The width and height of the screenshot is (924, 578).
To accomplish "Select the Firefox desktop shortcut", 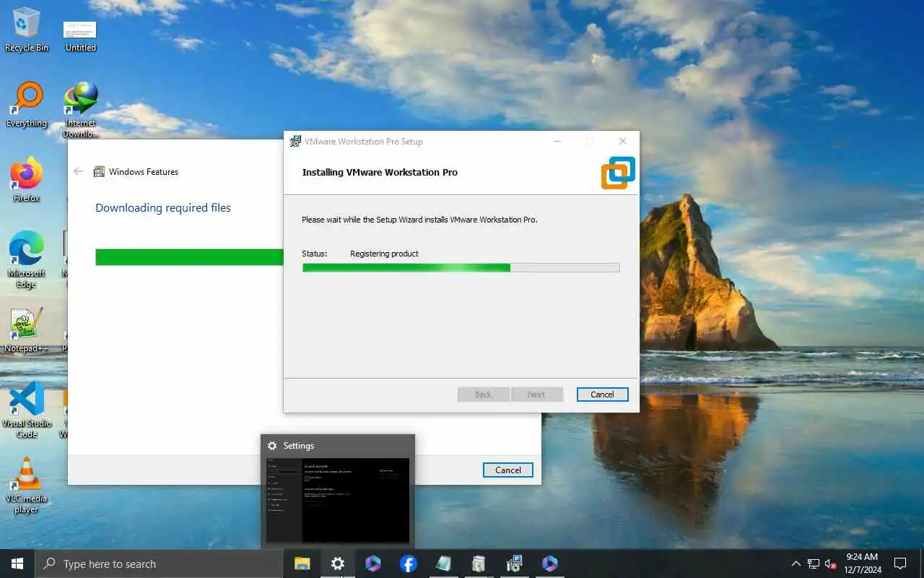I will pos(27,180).
